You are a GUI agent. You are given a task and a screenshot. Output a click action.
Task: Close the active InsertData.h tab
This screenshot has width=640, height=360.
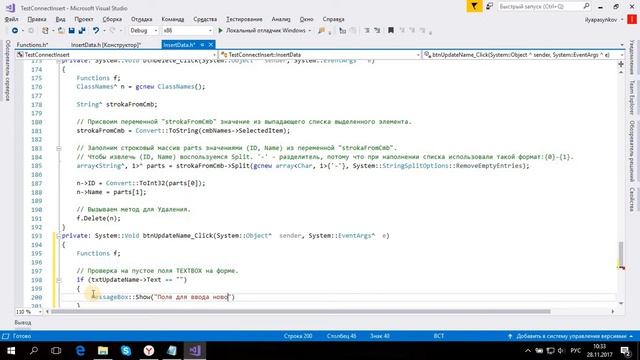pos(211,45)
